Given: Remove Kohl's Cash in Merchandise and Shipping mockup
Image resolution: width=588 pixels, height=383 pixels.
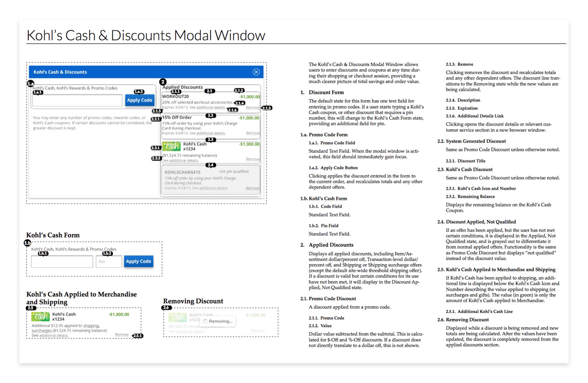Looking at the screenshot, I should (122, 334).
